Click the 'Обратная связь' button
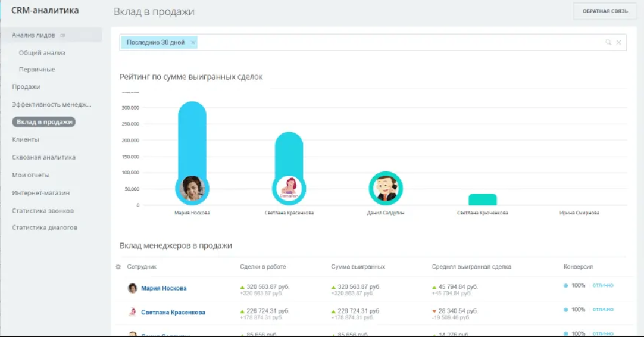 tap(605, 11)
